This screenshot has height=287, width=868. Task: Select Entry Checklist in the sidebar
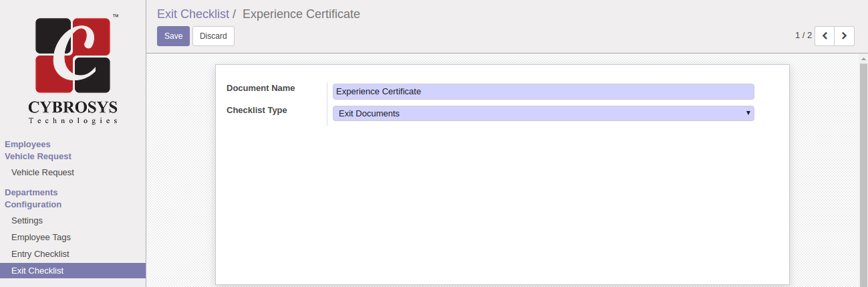(x=40, y=254)
